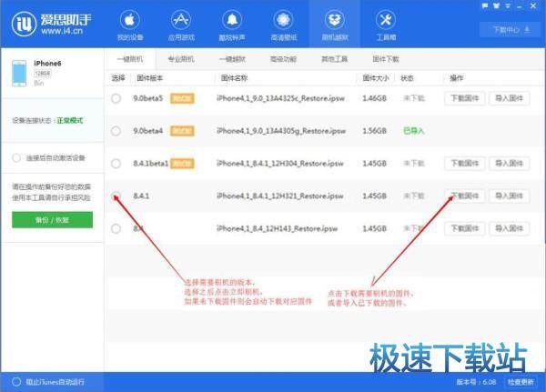Open the 应用游戏 app store icon
The width and height of the screenshot is (546, 392).
point(181,20)
